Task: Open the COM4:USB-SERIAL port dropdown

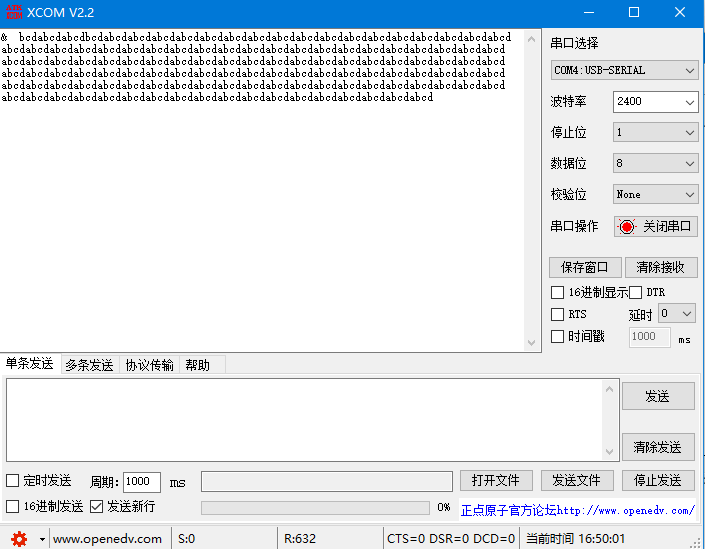Action: (624, 71)
